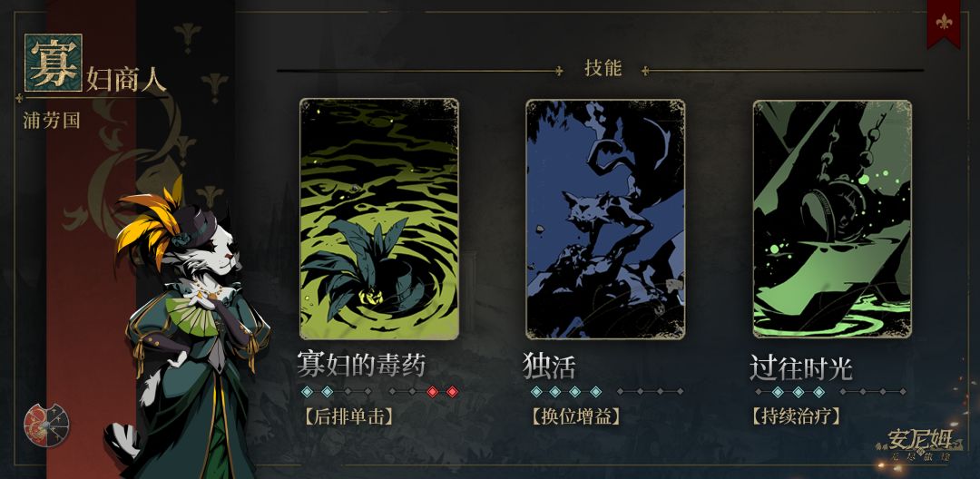Screen dimensions: 980x479
Task: Click the round crossed-arrows emblem by the cat
Action: tap(47, 425)
